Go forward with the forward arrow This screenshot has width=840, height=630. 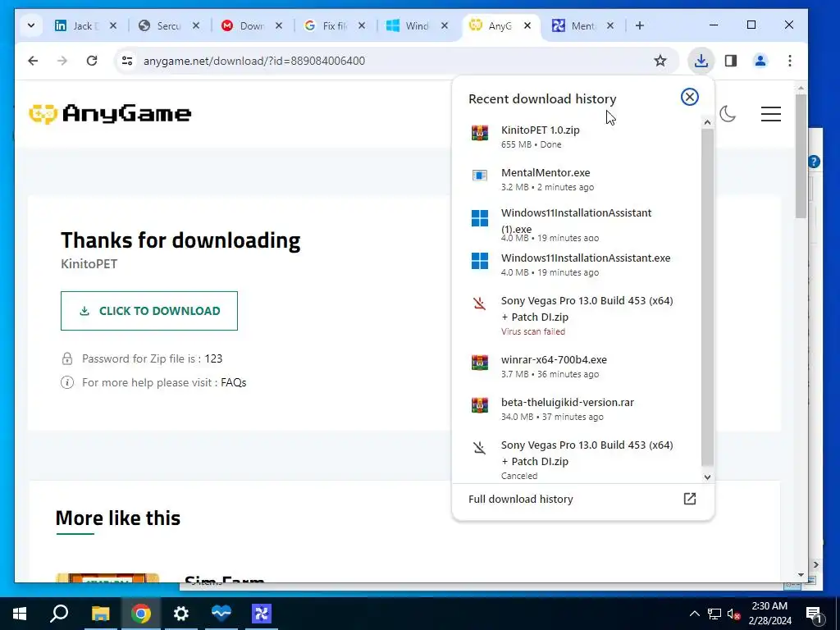pos(62,61)
